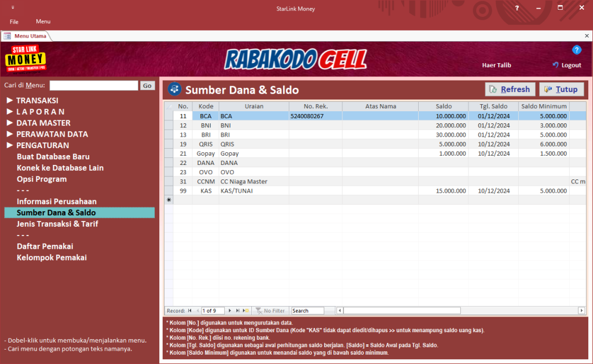
Task: Click the horizontal scrollbar thumb
Action: click(402, 311)
